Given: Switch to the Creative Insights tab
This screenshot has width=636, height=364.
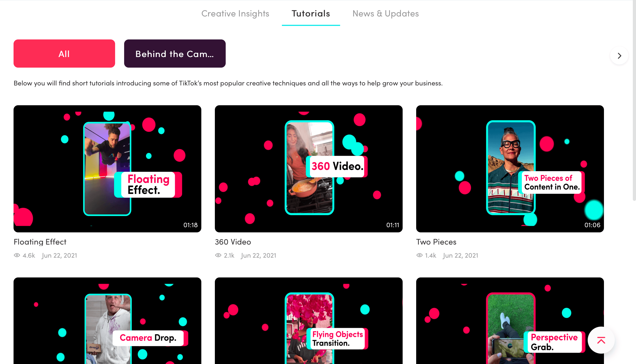Looking at the screenshot, I should [x=235, y=13].
